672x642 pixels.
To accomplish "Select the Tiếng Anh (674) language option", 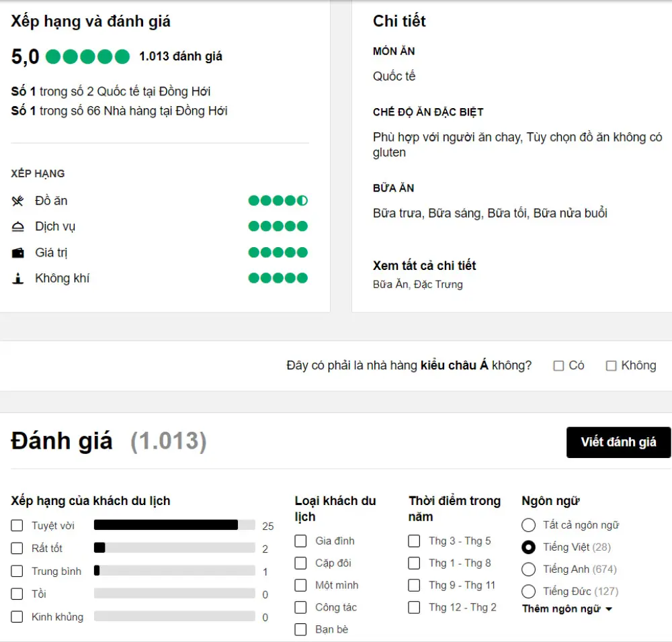I will tap(528, 569).
